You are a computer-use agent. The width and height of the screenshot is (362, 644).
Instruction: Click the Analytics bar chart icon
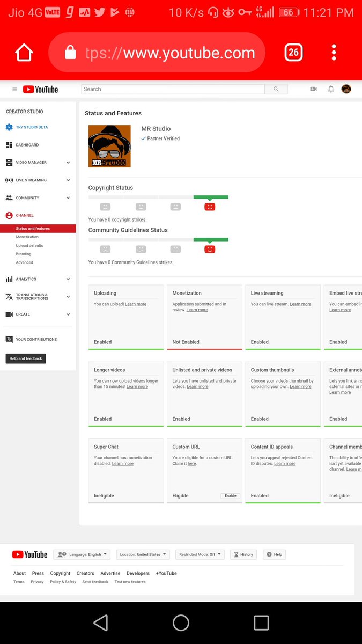pyautogui.click(x=9, y=279)
